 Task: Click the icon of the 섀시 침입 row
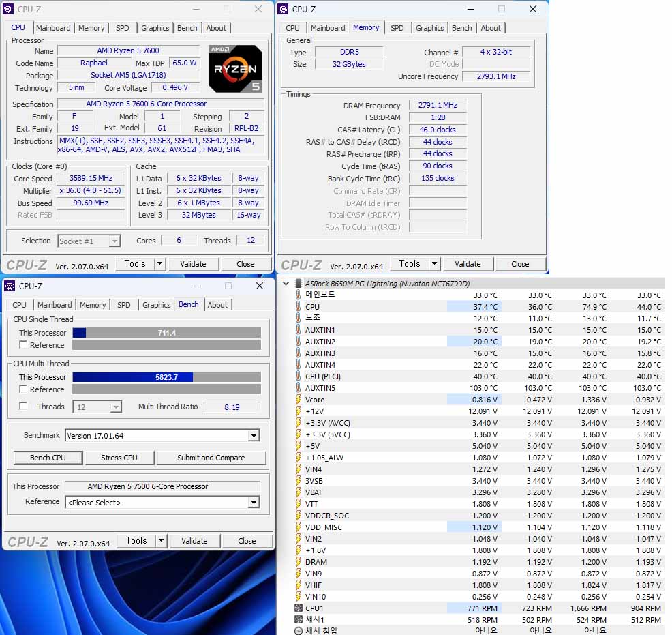click(299, 631)
